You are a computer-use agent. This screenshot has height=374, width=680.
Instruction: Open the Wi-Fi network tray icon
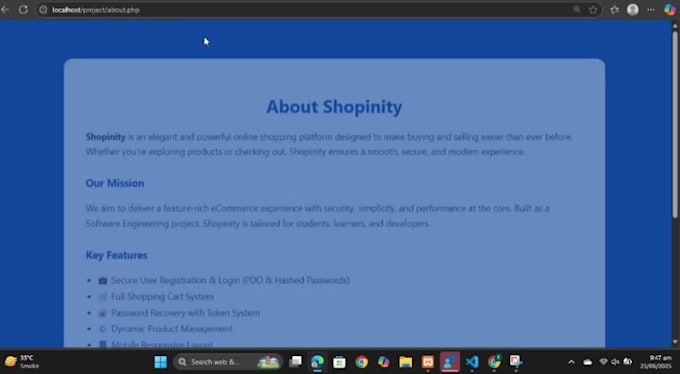tap(603, 362)
